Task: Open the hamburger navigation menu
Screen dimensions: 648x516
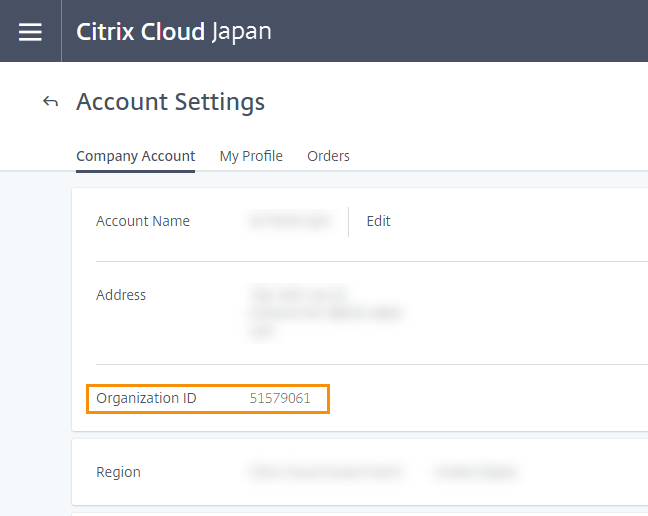Action: click(x=30, y=31)
